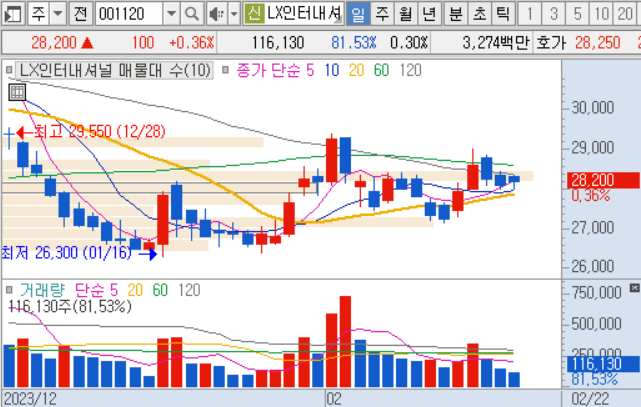This screenshot has height=407, width=641.
Task: Click the blue 10-day moving average legend
Action: click(x=332, y=70)
